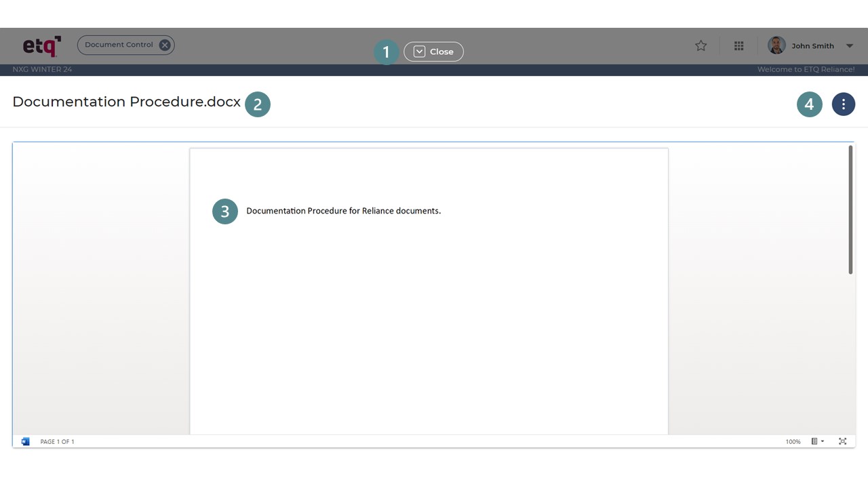This screenshot has width=868, height=488.
Task: Click the marker numbered 3 in document
Action: tap(224, 211)
